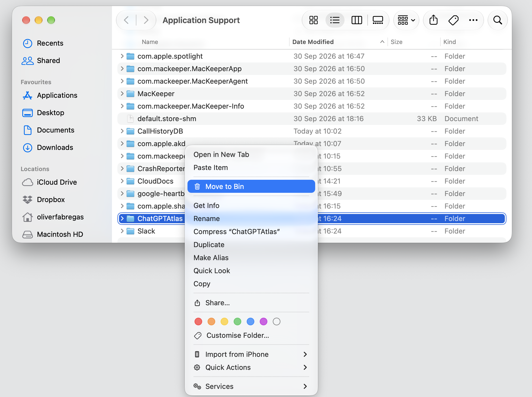Screen dimensions: 532x397
Task: Choose Customise Folder…
Action: tap(251, 335)
